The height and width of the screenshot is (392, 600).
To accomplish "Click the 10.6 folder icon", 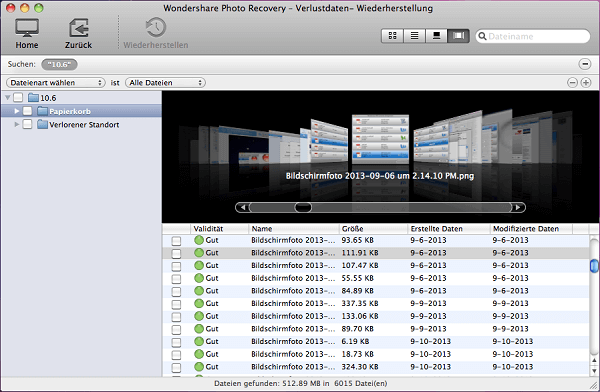I will (34, 98).
